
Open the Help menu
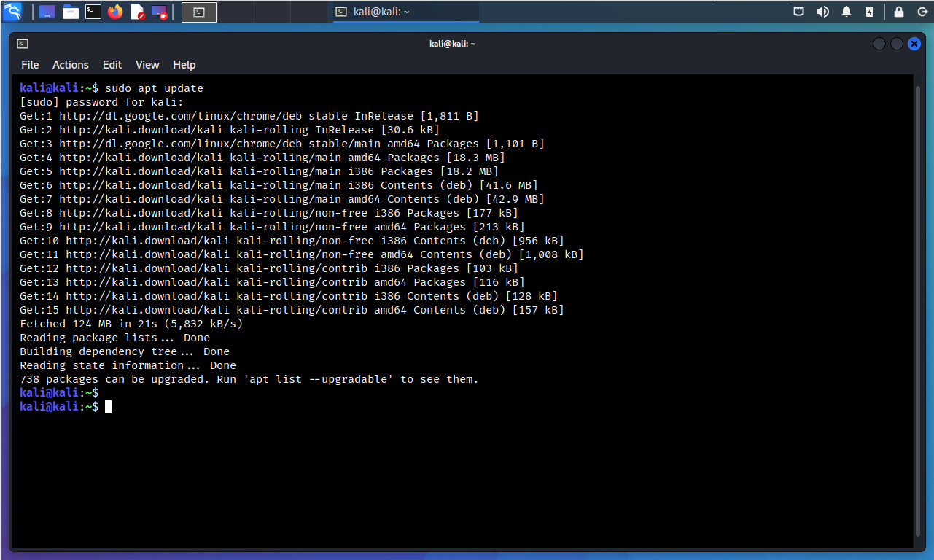[x=184, y=65]
